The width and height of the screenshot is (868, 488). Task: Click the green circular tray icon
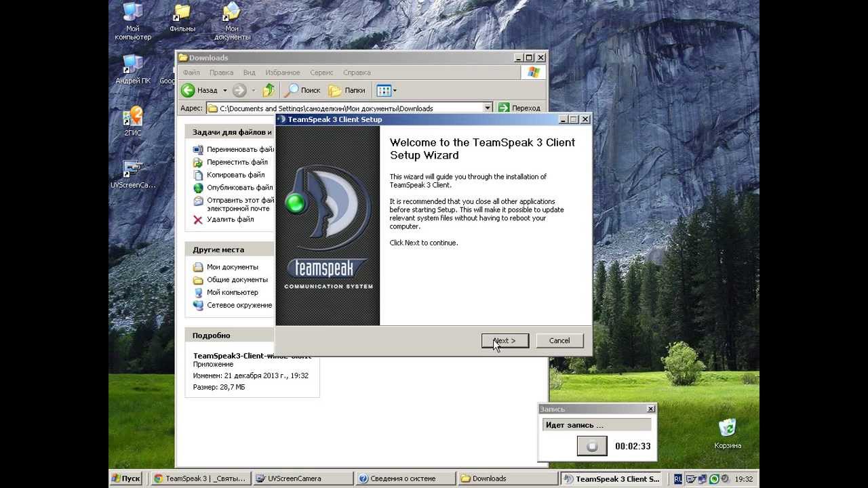click(713, 479)
